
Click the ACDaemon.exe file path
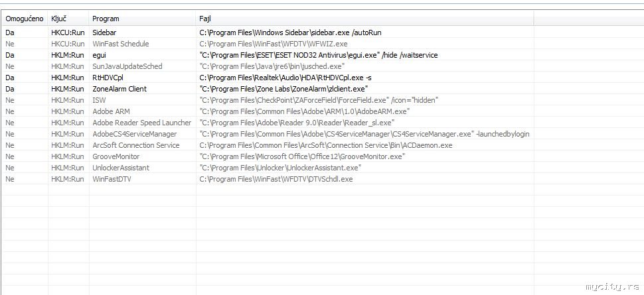(x=326, y=145)
